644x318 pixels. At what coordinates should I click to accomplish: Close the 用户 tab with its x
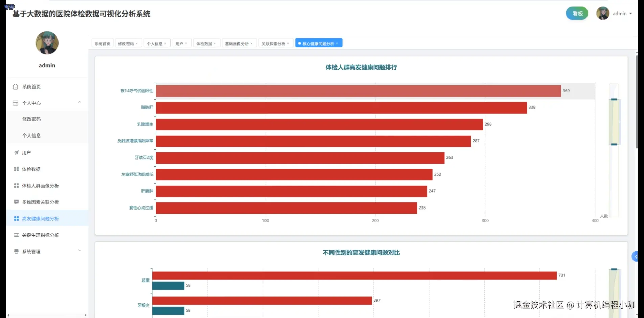tap(186, 44)
